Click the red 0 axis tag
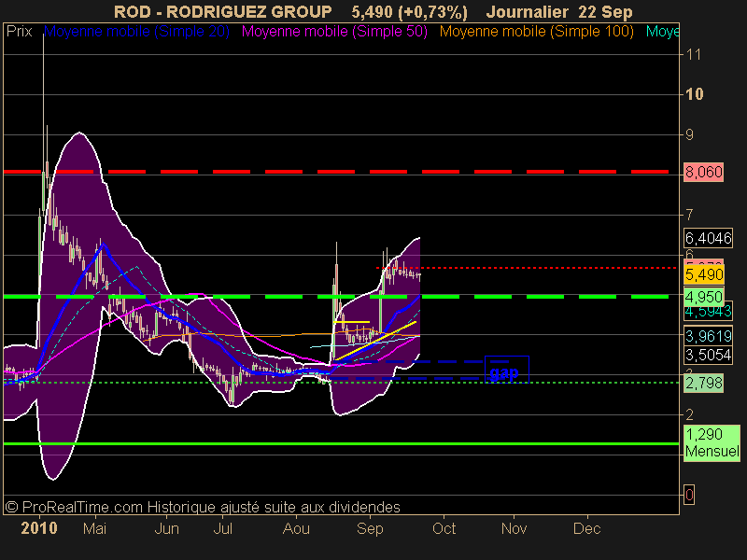The height and width of the screenshot is (560, 747). (689, 495)
